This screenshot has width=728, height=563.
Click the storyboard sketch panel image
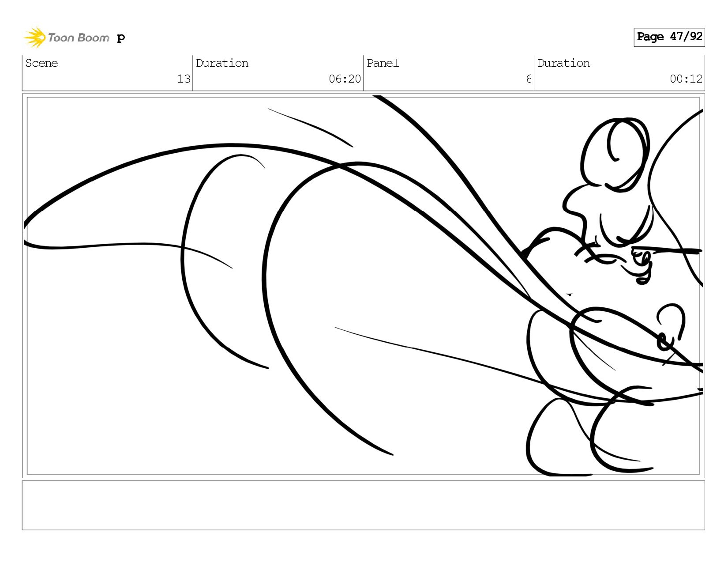[363, 286]
